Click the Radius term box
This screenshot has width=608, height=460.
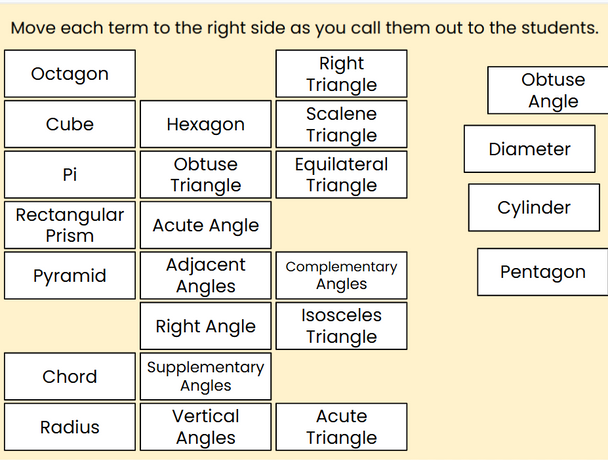[70, 427]
